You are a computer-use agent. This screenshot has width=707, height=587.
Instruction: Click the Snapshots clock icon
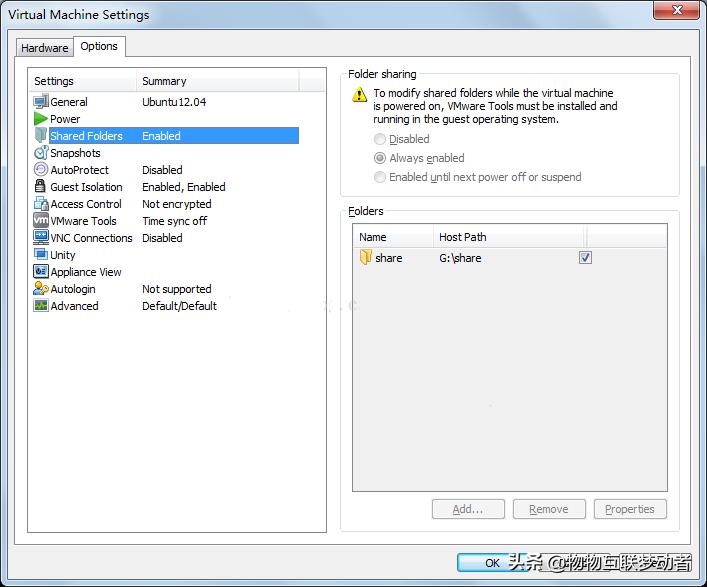coord(41,152)
